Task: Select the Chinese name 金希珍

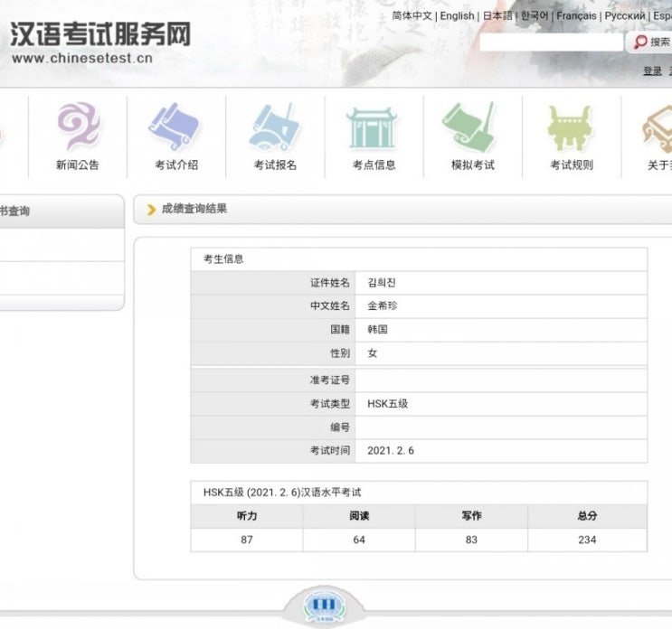Action: click(x=383, y=305)
